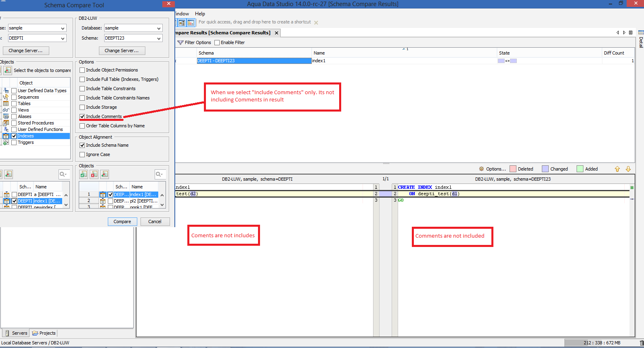
Task: Click right Change Server button
Action: 122,51
